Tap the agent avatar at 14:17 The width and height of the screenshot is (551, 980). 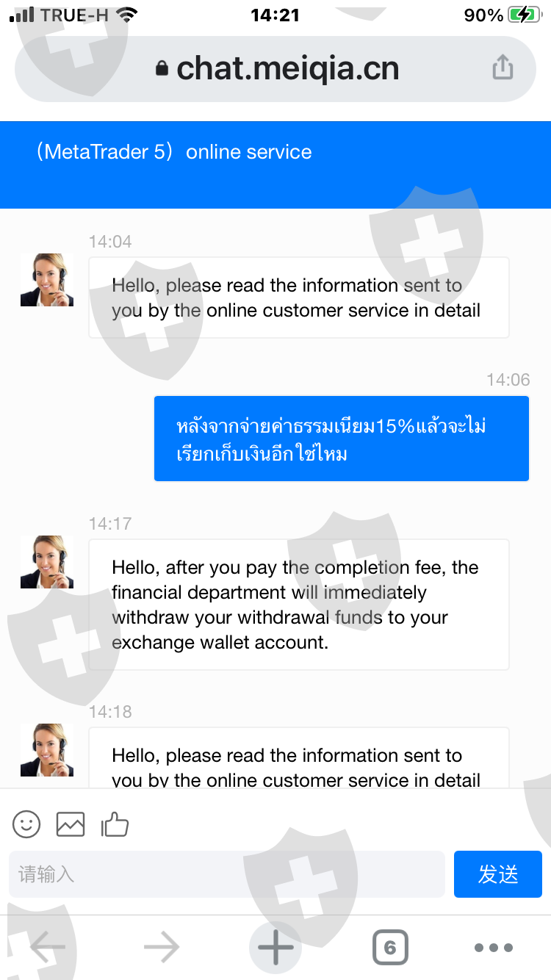click(x=47, y=562)
